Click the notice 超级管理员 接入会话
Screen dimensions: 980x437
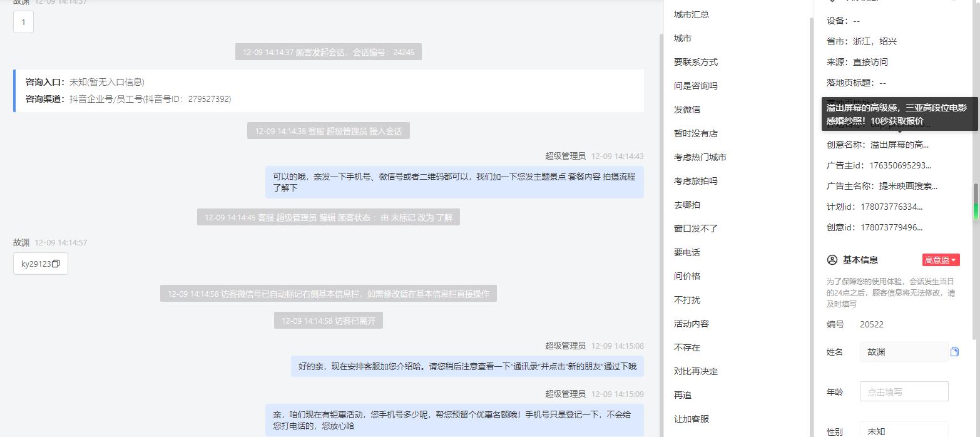coord(329,131)
